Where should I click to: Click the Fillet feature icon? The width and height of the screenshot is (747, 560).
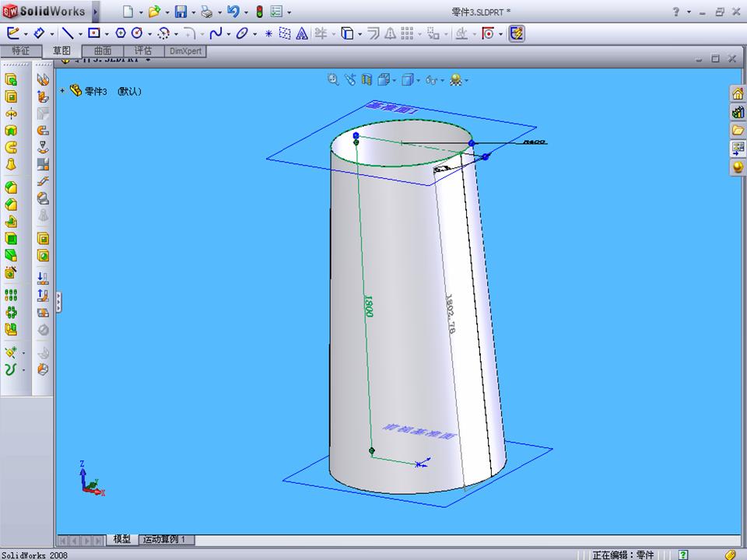[x=11, y=187]
